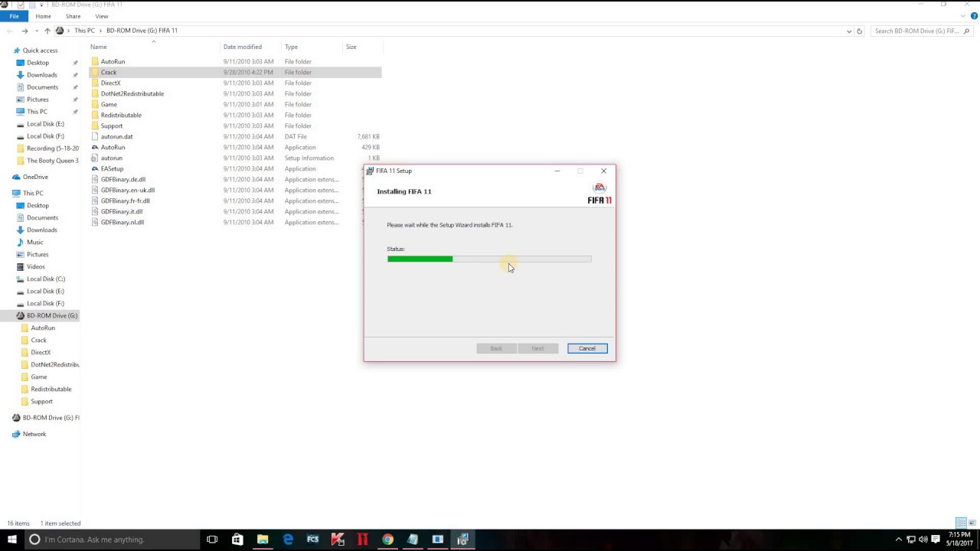
Task: Open Local Disk (C:) in tree
Action: pos(46,279)
